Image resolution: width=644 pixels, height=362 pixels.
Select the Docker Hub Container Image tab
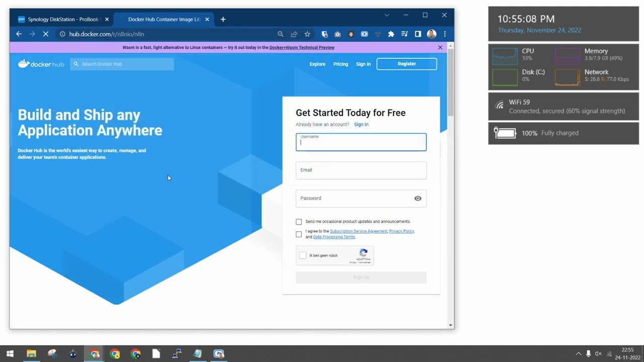164,19
